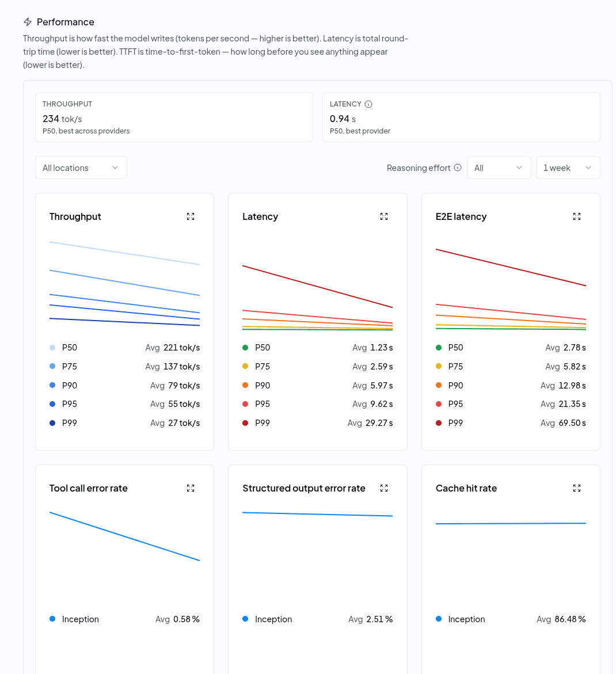Click the Avg 1.23 s latency value

coord(372,347)
